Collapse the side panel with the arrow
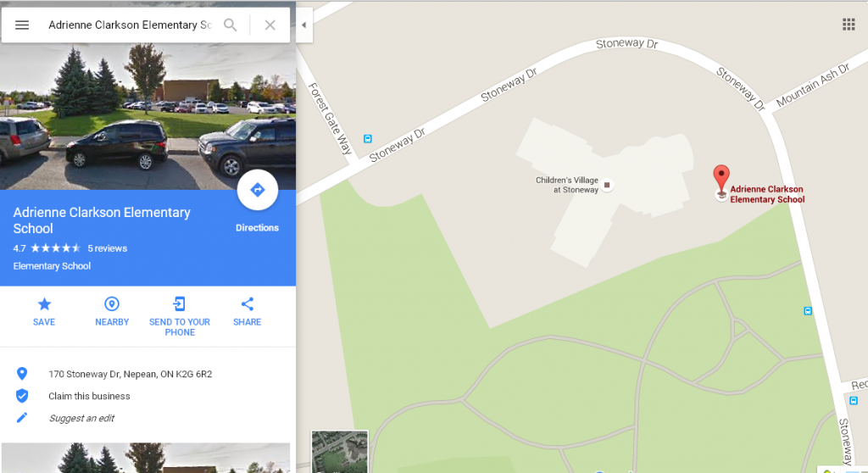Viewport: 868px width, 473px height. tap(304, 25)
